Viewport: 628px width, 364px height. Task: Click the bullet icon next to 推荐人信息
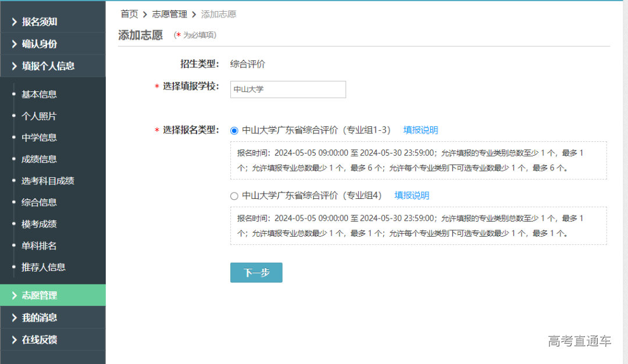click(15, 267)
